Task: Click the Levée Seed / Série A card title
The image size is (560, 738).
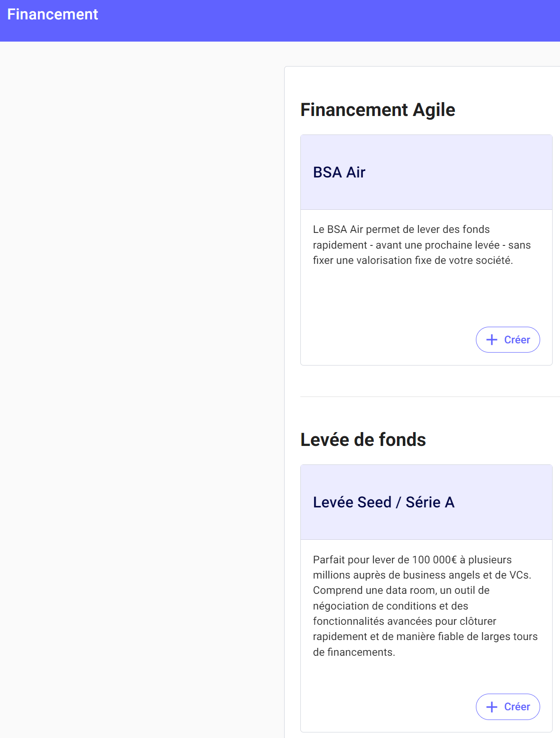Action: click(x=383, y=502)
